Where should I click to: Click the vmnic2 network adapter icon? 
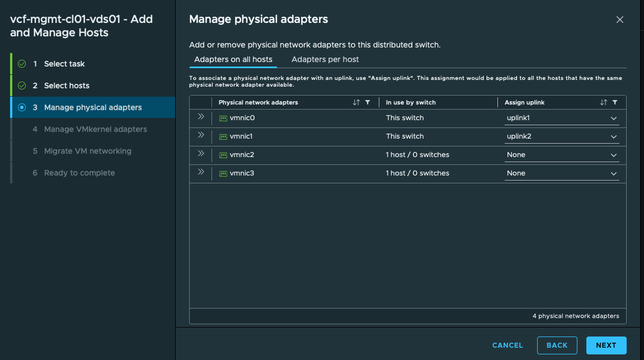pyautogui.click(x=223, y=155)
